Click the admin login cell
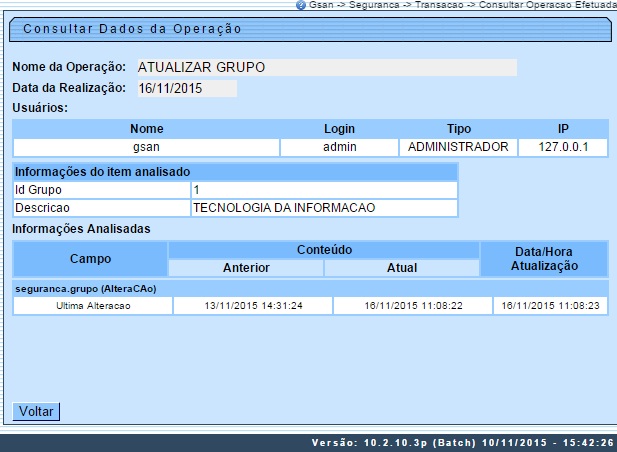 pyautogui.click(x=339, y=147)
